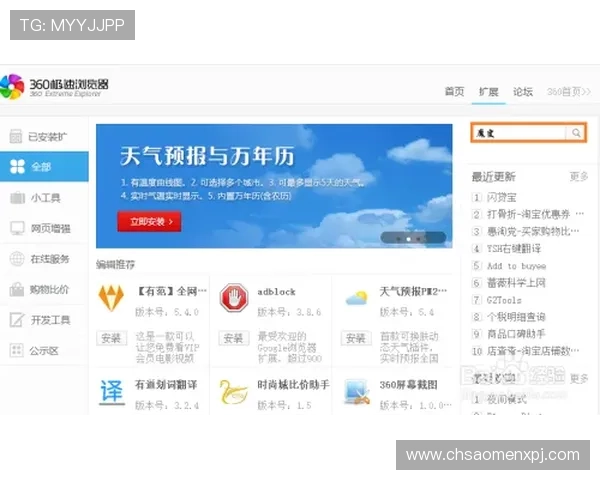600x480 pixels.
Task: Click the 已安装扩展 calendar icon
Action: point(16,136)
